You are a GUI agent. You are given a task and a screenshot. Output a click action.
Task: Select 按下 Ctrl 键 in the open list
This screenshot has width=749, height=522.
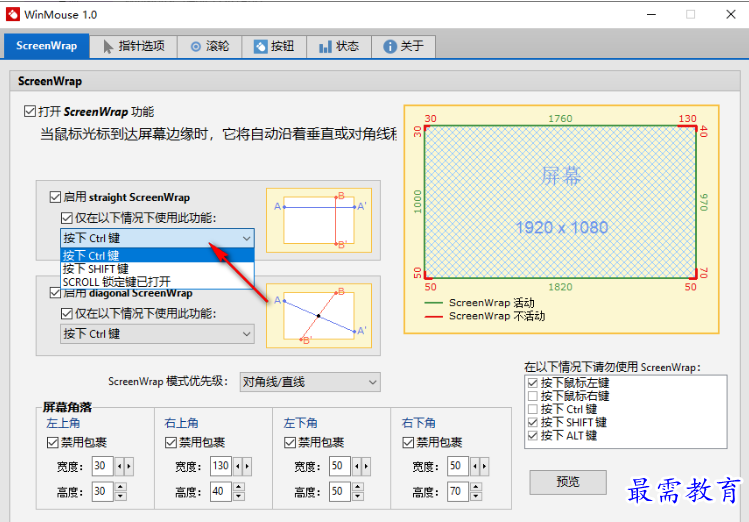click(157, 256)
